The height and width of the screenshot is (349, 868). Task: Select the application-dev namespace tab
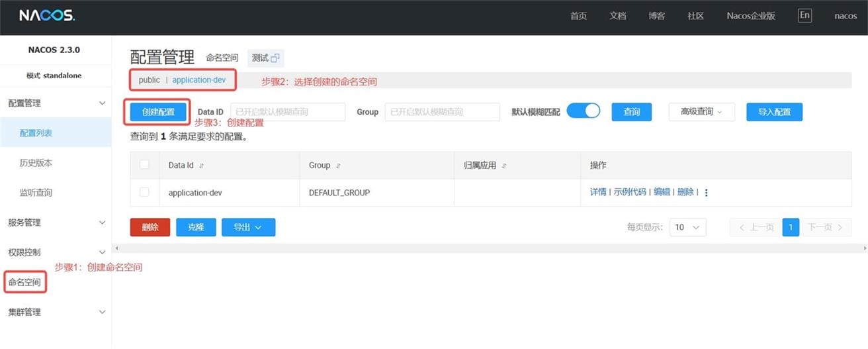198,80
